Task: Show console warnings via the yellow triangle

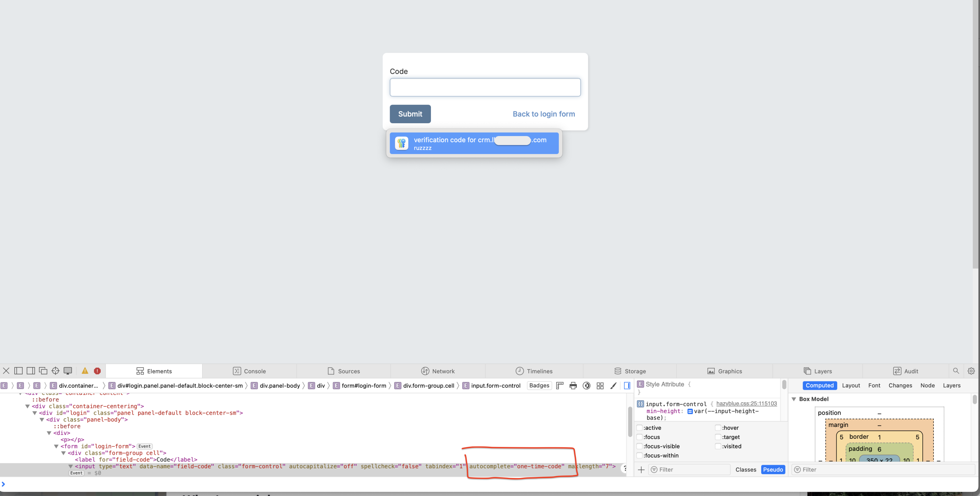Action: (85, 371)
